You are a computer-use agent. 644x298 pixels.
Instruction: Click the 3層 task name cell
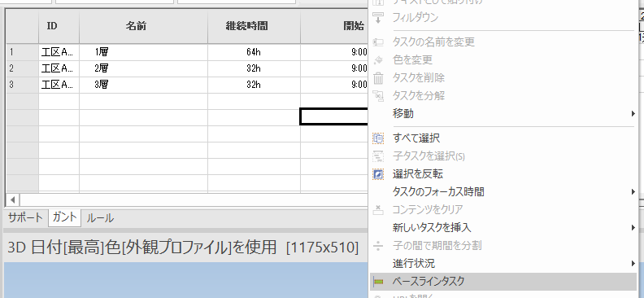click(143, 85)
